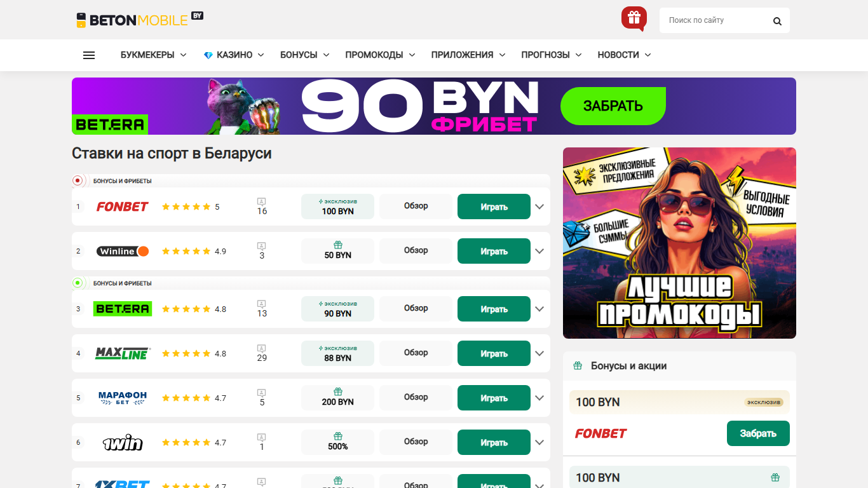Screen dimensions: 868x488
Task: Click Играть button for Fonbet
Action: tap(494, 207)
